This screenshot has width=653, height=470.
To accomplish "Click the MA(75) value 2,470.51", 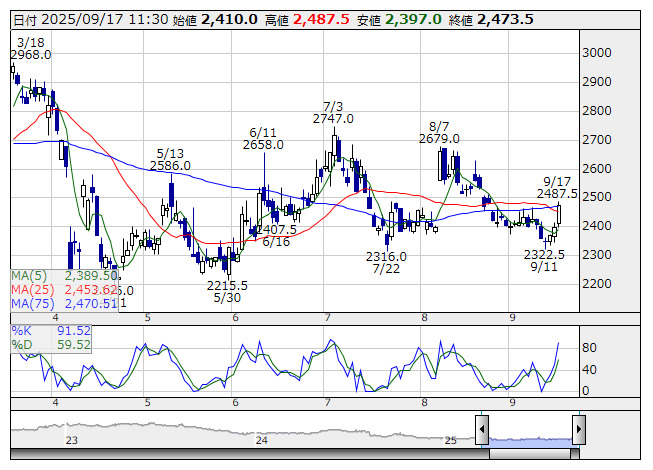I will tap(91, 304).
